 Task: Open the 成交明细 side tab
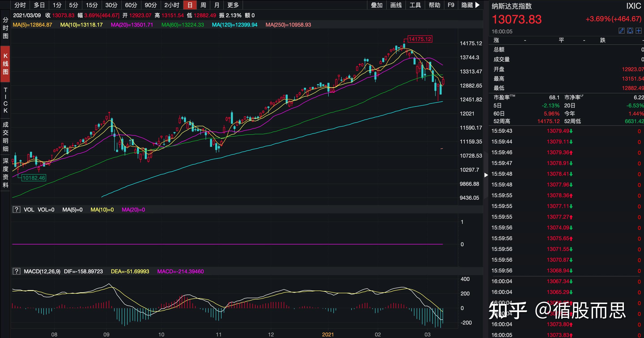point(5,137)
